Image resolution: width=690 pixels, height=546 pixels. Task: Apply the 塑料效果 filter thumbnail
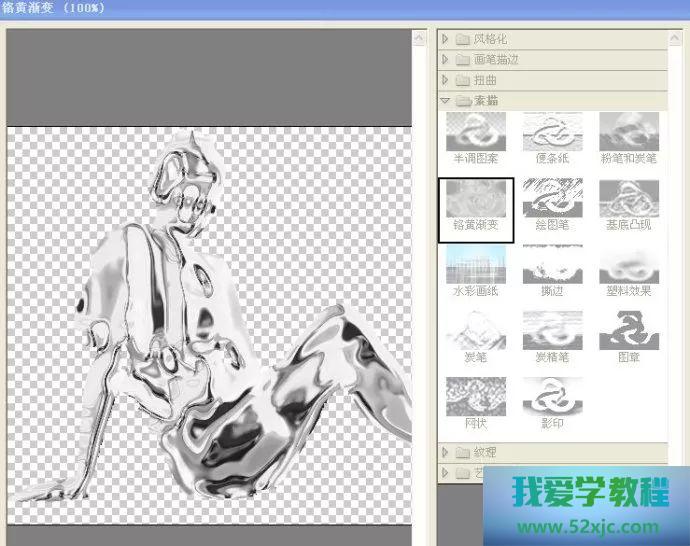pyautogui.click(x=628, y=265)
